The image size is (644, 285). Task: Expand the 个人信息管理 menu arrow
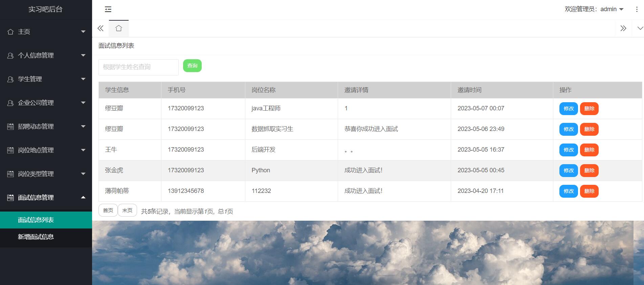[x=83, y=55]
